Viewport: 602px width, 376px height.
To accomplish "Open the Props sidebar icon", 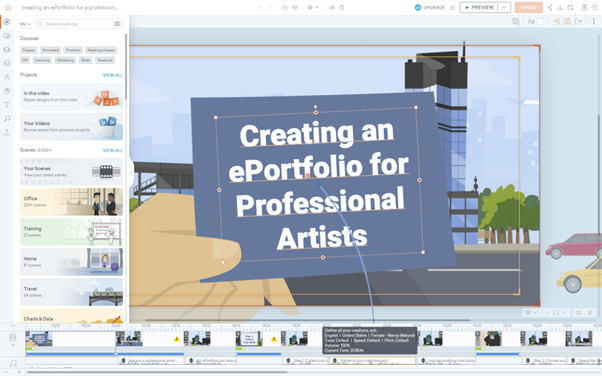I will pyautogui.click(x=7, y=63).
